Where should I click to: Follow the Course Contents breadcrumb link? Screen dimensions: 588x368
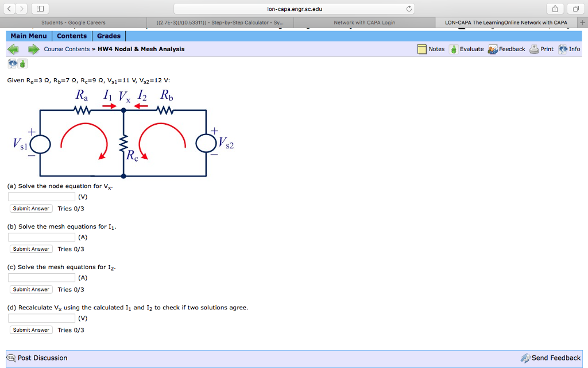click(x=67, y=49)
